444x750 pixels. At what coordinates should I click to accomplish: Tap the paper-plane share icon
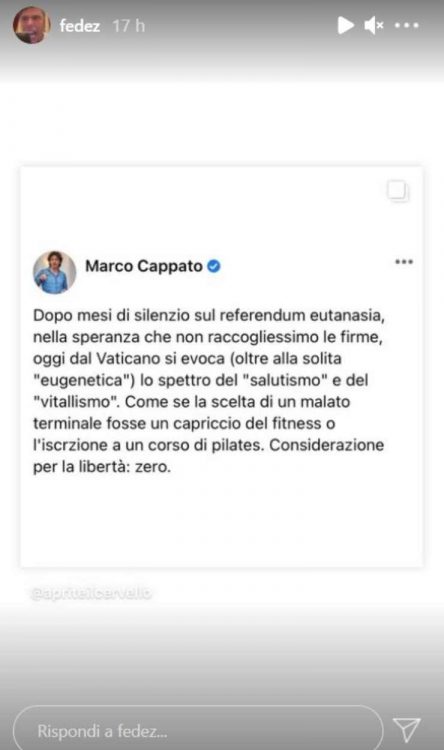pyautogui.click(x=407, y=729)
